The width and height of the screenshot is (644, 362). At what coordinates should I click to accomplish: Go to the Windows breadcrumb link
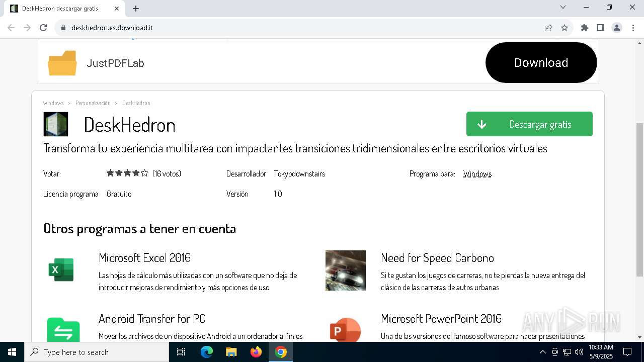click(53, 103)
